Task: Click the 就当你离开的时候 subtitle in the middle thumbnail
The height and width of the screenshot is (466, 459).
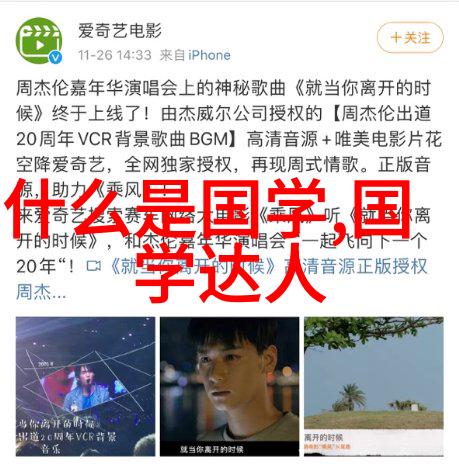Action: click(x=212, y=449)
